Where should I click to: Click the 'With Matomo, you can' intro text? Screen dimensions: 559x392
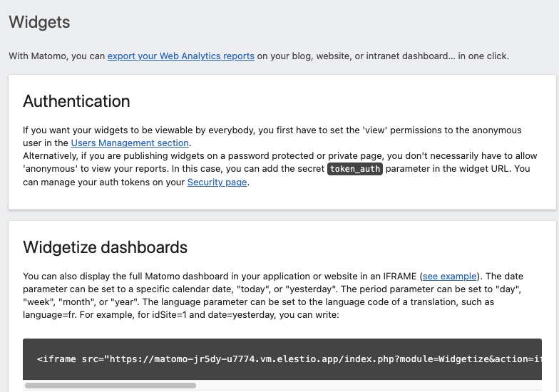point(57,56)
